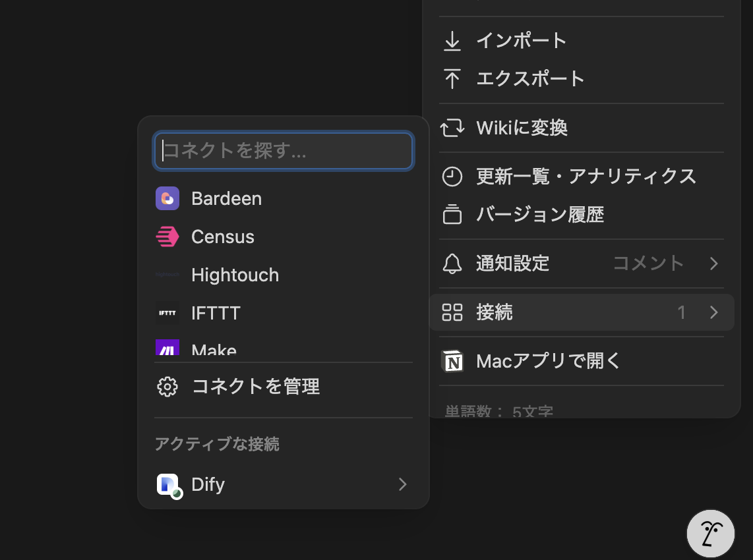Select the Census connection

tap(284, 237)
